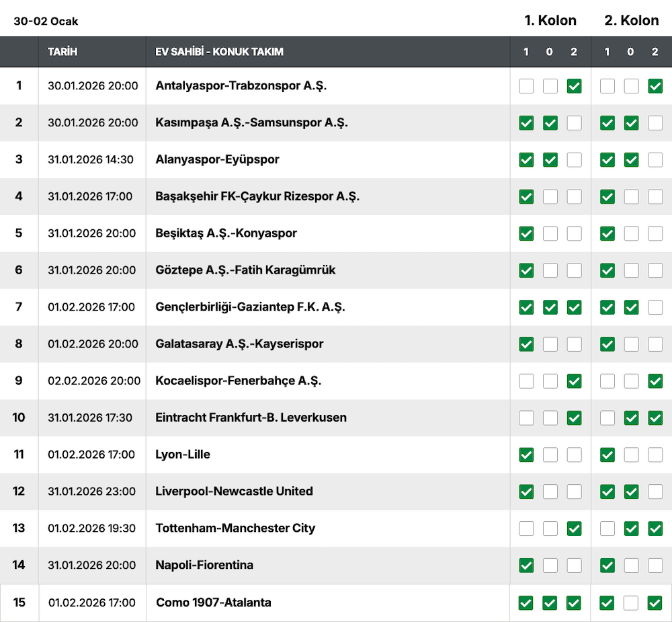Select the 2. Kolon heading
Viewport: 672px width, 622px height.
point(631,20)
